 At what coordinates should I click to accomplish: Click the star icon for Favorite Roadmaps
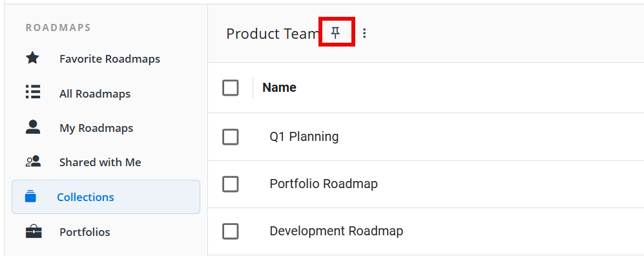[32, 58]
